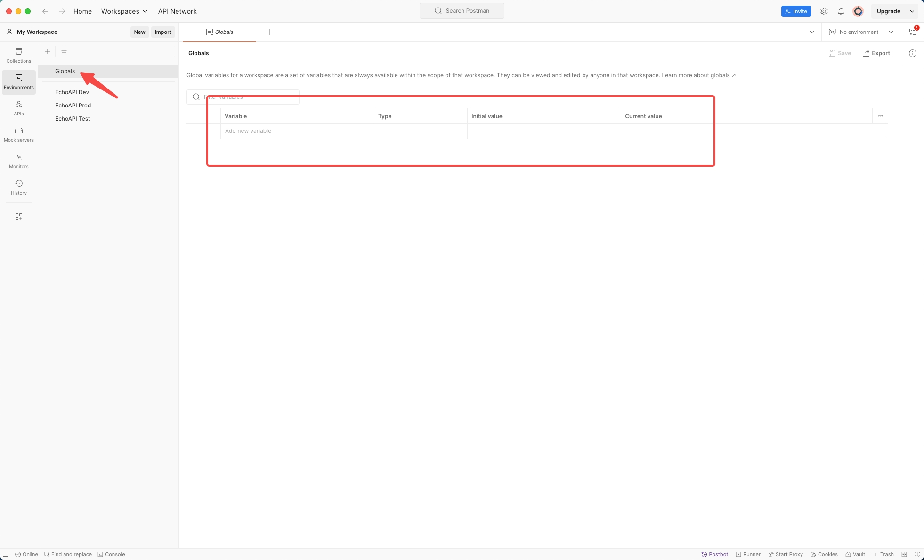Click the Online status indicator

(x=26, y=554)
